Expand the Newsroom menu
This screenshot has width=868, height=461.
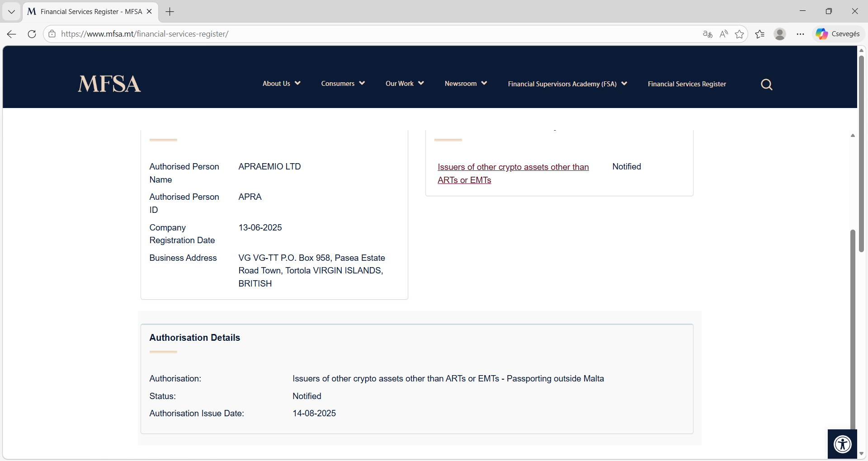pos(466,84)
